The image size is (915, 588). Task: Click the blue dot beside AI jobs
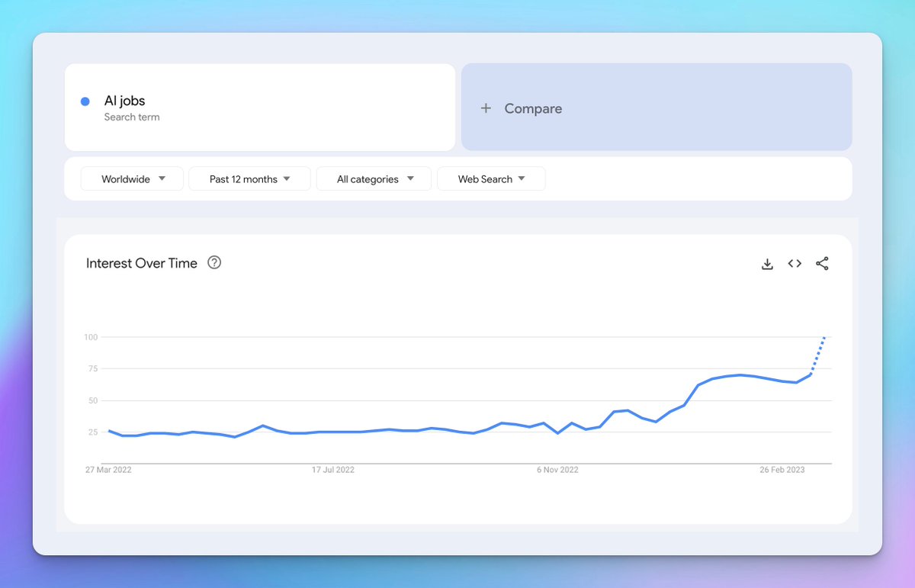tap(85, 101)
